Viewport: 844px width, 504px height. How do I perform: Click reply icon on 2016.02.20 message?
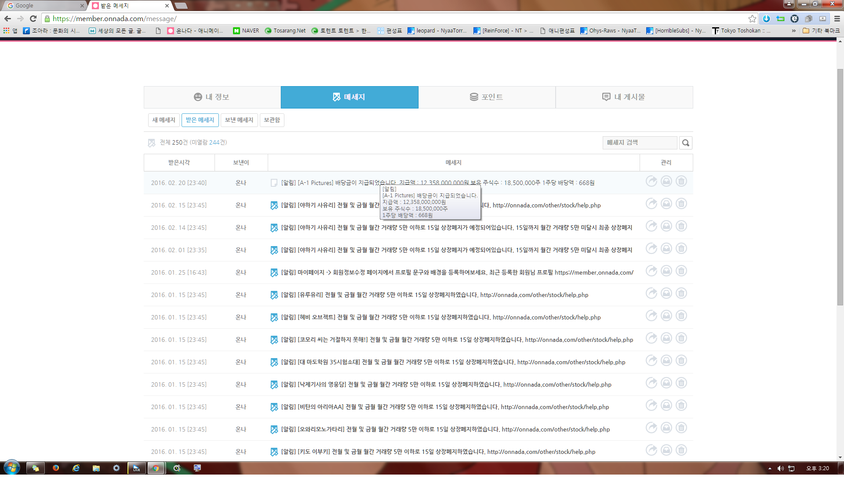pos(651,181)
